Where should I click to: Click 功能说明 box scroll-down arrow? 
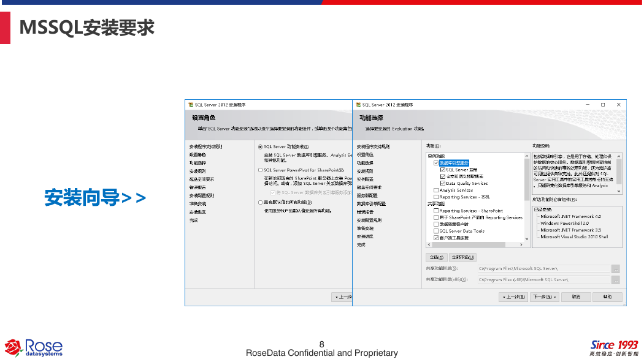(619, 191)
